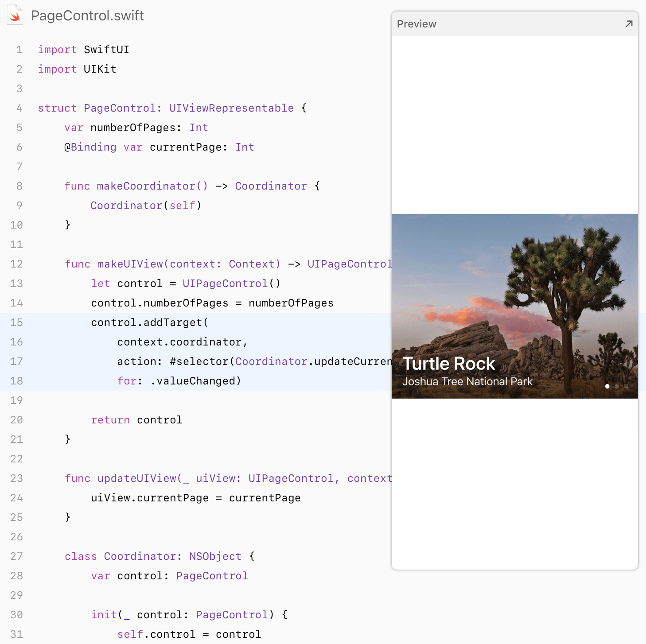Click the NSObject superclass name
Screen dimensions: 646x644
[215, 556]
